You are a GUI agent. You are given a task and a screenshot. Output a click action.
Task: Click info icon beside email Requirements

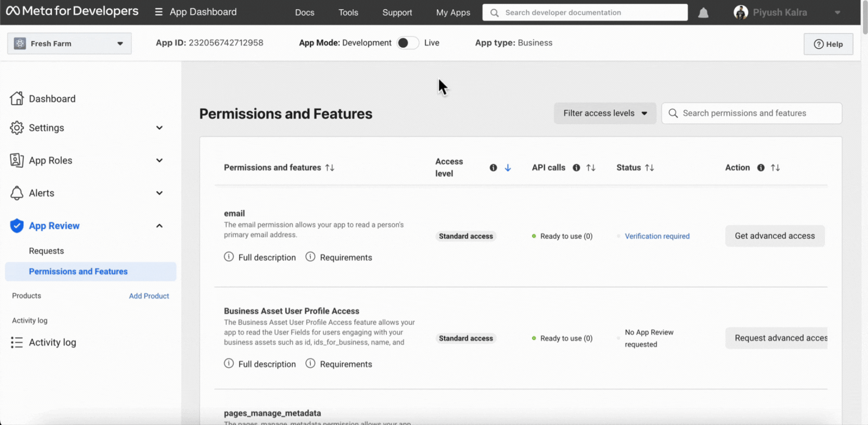tap(310, 257)
